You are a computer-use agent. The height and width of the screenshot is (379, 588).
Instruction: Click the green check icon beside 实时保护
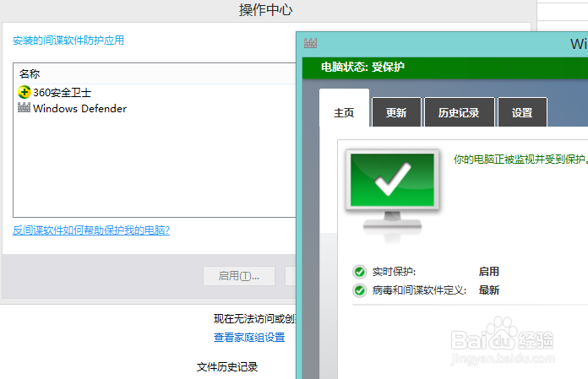click(360, 272)
